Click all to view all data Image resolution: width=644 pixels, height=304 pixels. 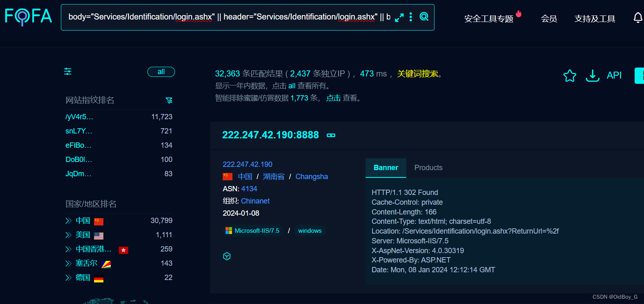pyautogui.click(x=292, y=86)
